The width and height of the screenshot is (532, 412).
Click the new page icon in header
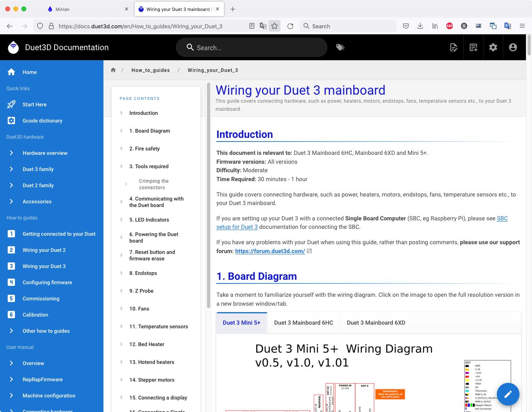click(x=473, y=47)
